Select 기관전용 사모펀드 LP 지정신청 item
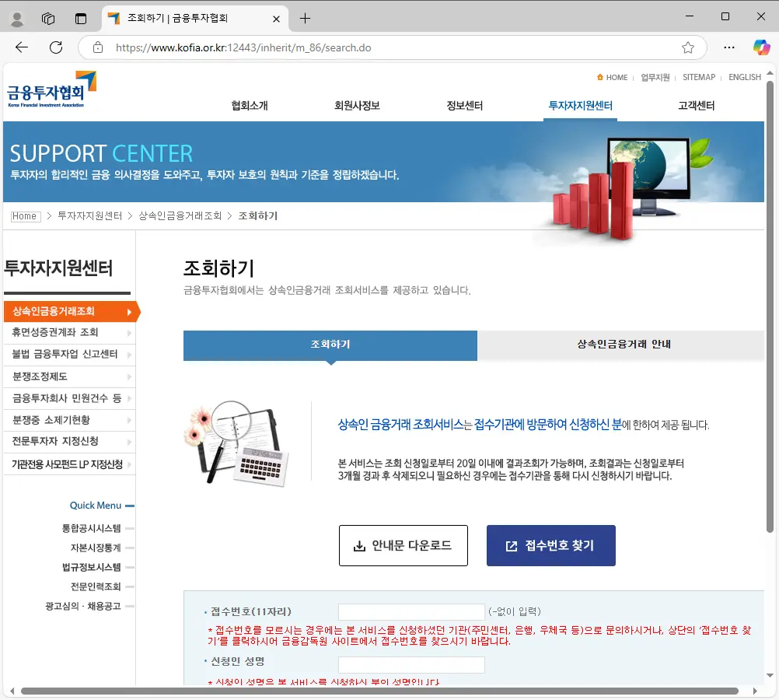This screenshot has width=779, height=700. (x=69, y=464)
